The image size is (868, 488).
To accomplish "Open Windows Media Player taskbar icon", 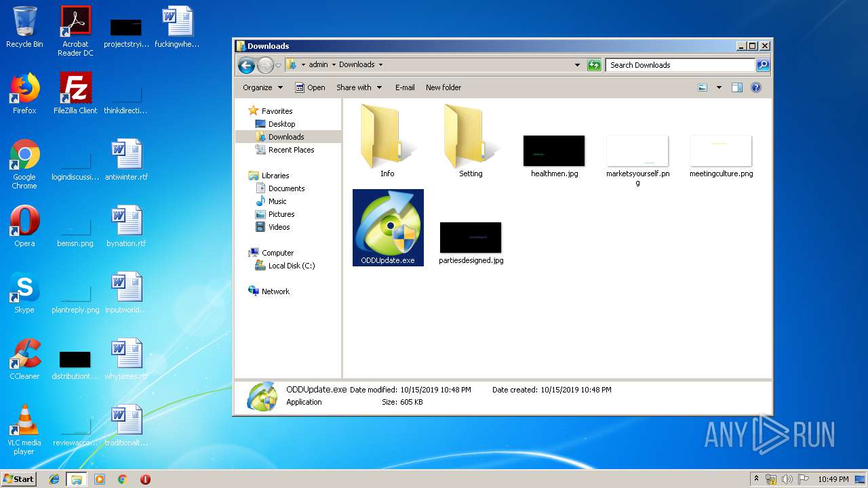I will coord(100,479).
